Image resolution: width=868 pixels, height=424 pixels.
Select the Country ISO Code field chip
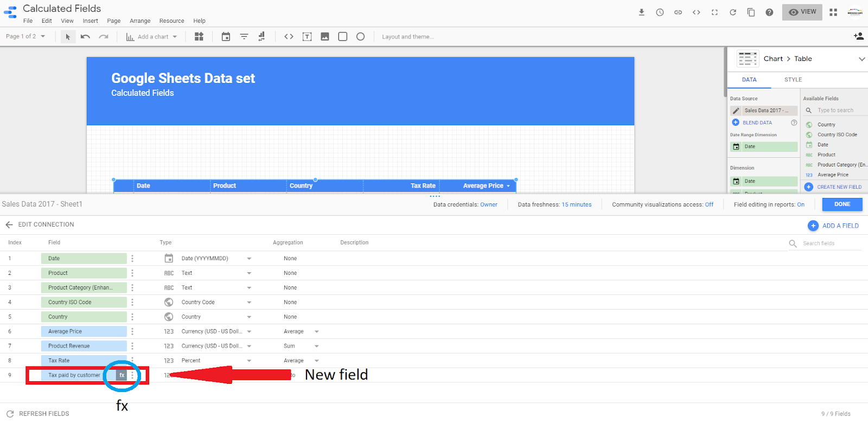84,303
